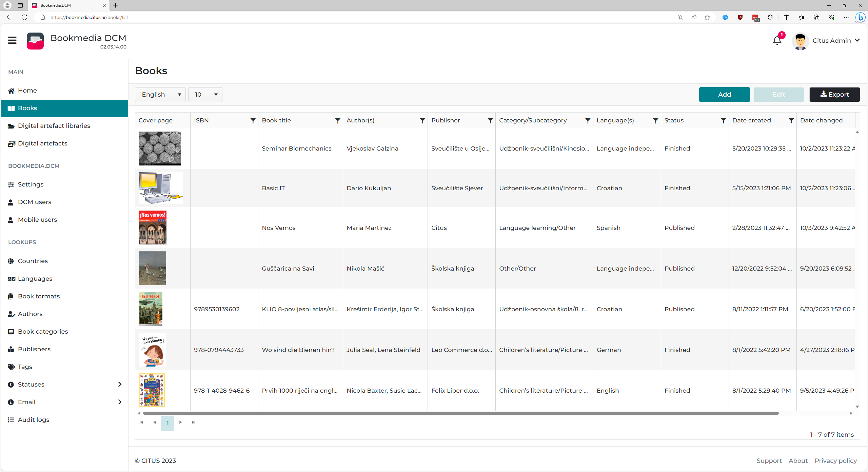The image size is (868, 472).
Task: Expand the Email submenu chevron
Action: tap(120, 402)
